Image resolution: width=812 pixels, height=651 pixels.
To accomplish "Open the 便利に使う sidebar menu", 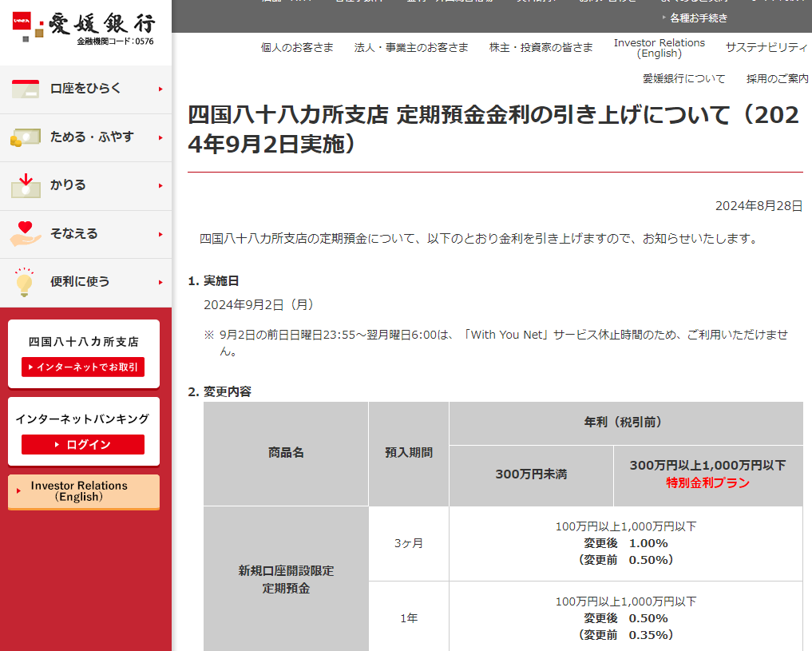I will tap(85, 283).
